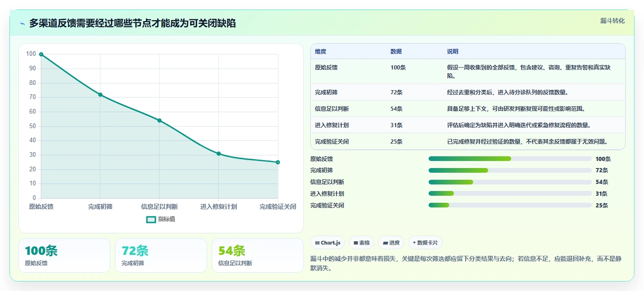
Task: Click the 信息足以判断 progress bar
Action: click(x=510, y=182)
